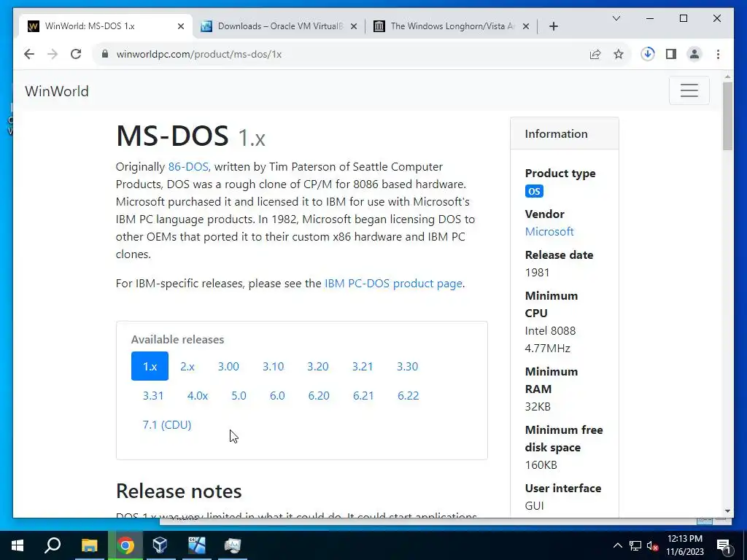This screenshot has height=560, width=747.
Task: Select release 3.30
Action: click(407, 366)
